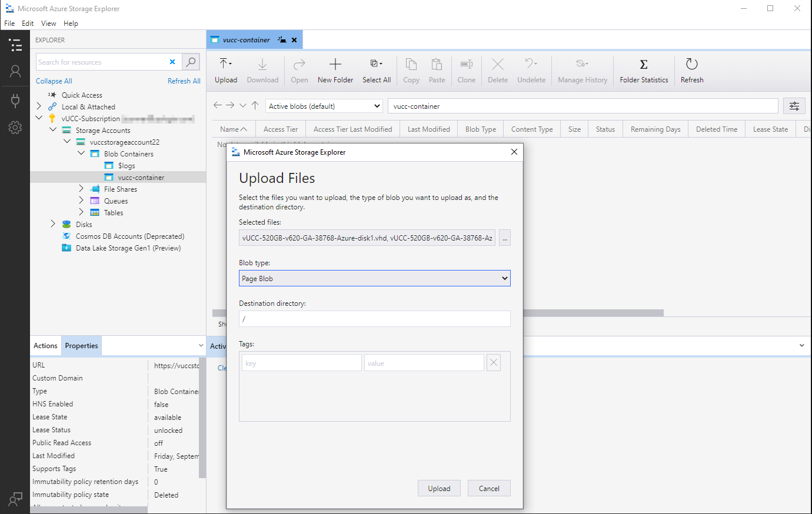This screenshot has height=514, width=812.
Task: Open the View menu
Action: pyautogui.click(x=48, y=24)
